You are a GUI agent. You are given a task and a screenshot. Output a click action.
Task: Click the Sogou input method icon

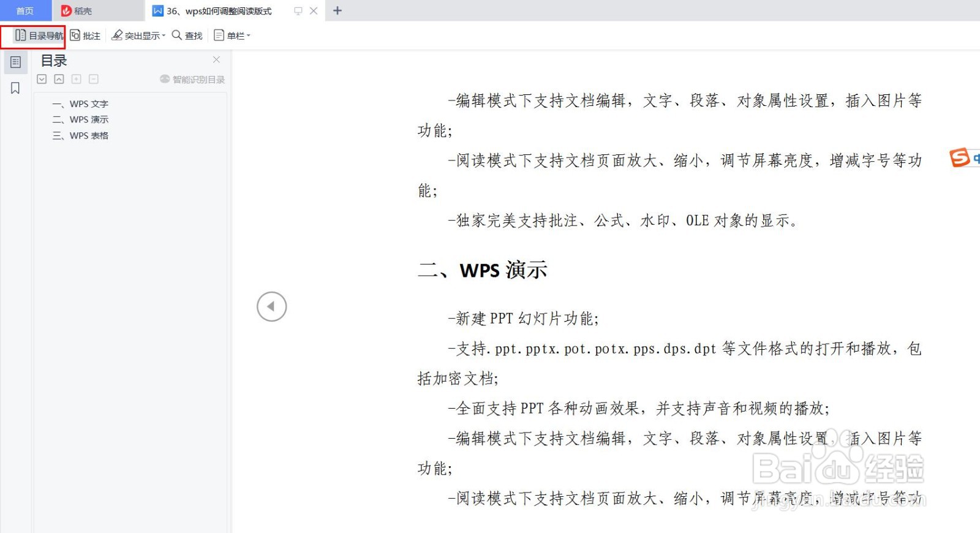pyautogui.click(x=960, y=157)
